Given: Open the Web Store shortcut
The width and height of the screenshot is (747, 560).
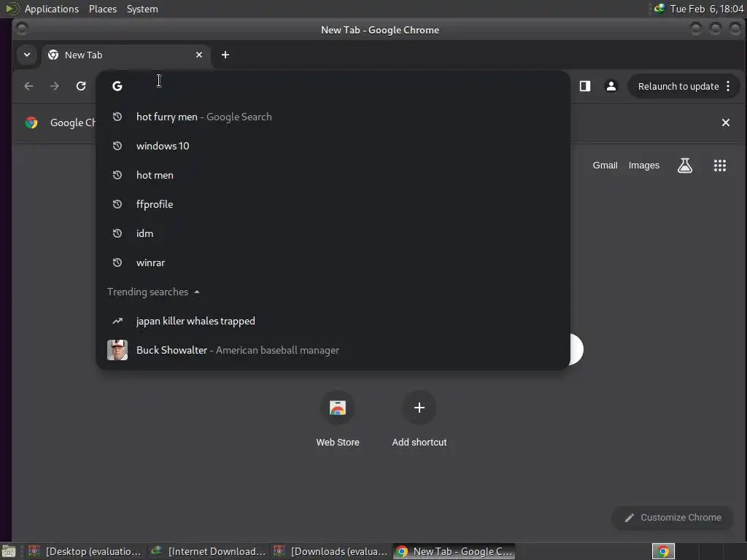Looking at the screenshot, I should point(337,419).
